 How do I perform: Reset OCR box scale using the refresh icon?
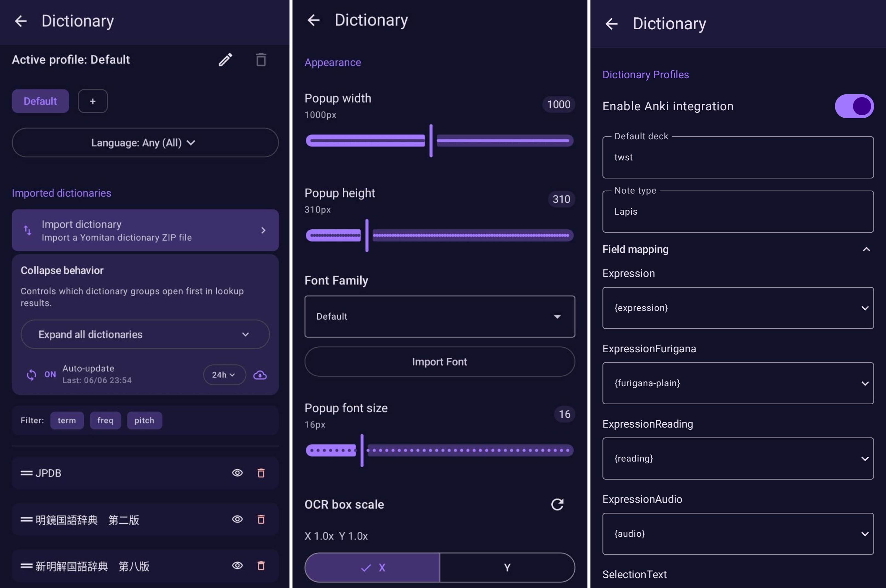click(x=557, y=505)
